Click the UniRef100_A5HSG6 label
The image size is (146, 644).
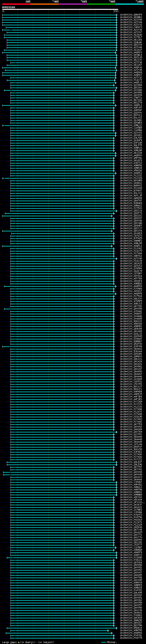pyautogui.click(x=131, y=324)
